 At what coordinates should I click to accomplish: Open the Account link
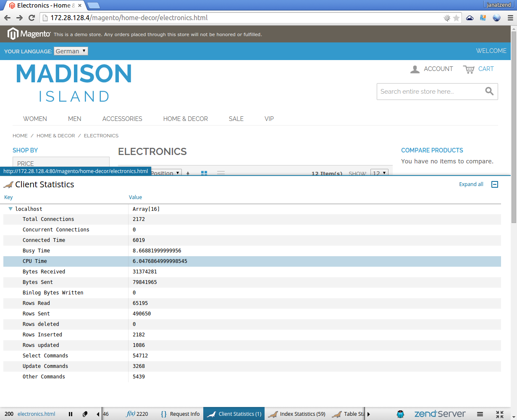[438, 69]
